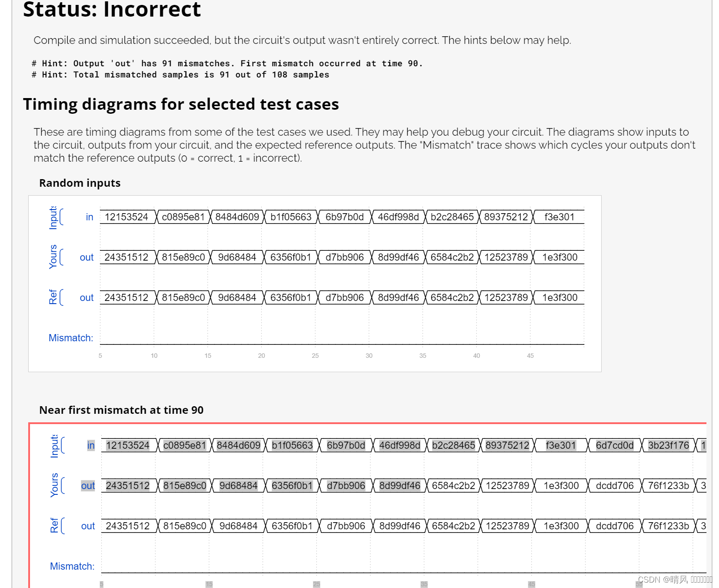719x588 pixels.
Task: Click Yours output 76f1233b in near-mismatch diagram
Action: (668, 485)
